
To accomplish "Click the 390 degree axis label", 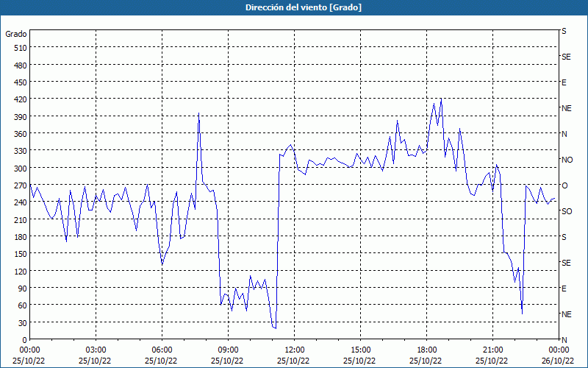I will [21, 117].
